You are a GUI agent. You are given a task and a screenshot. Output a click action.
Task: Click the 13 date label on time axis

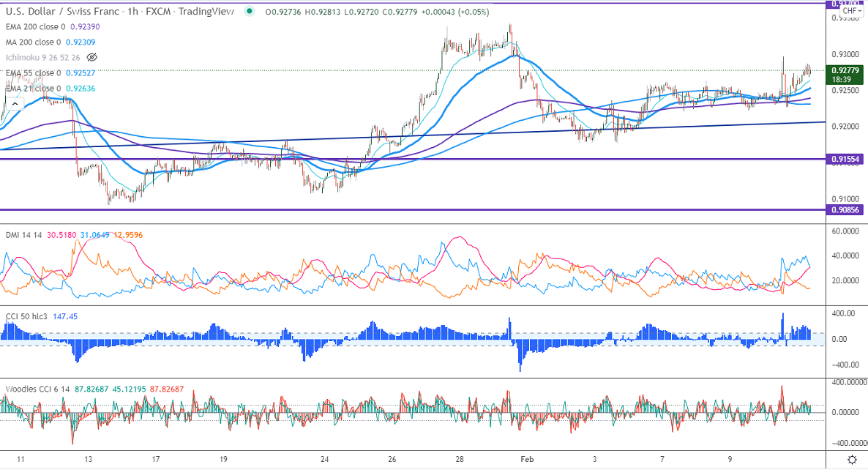coord(88,460)
